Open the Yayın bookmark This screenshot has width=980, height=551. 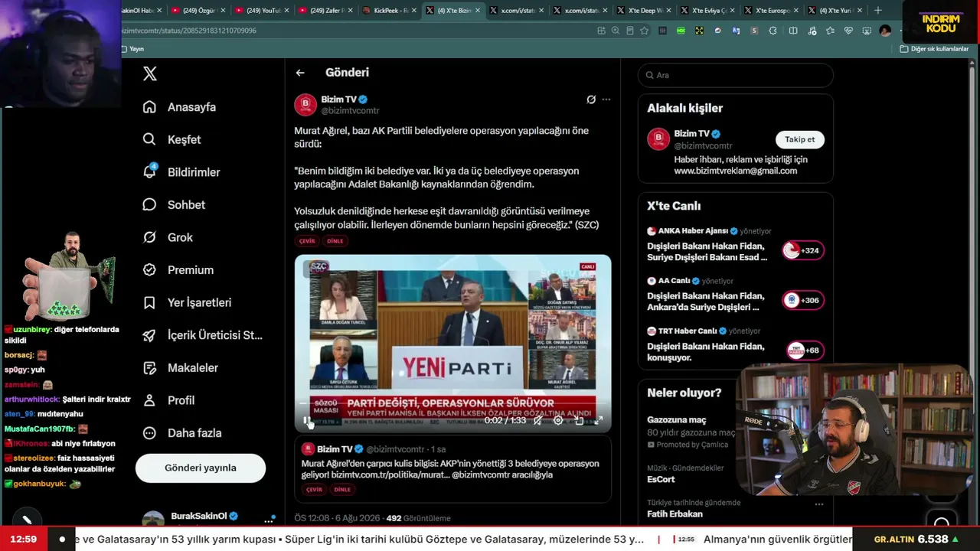[x=132, y=49]
